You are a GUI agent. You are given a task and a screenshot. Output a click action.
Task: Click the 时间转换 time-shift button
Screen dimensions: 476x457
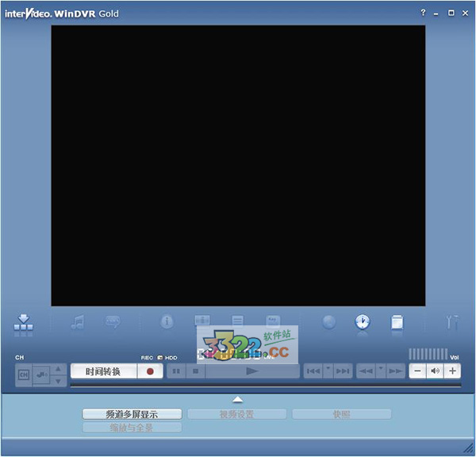(x=103, y=371)
